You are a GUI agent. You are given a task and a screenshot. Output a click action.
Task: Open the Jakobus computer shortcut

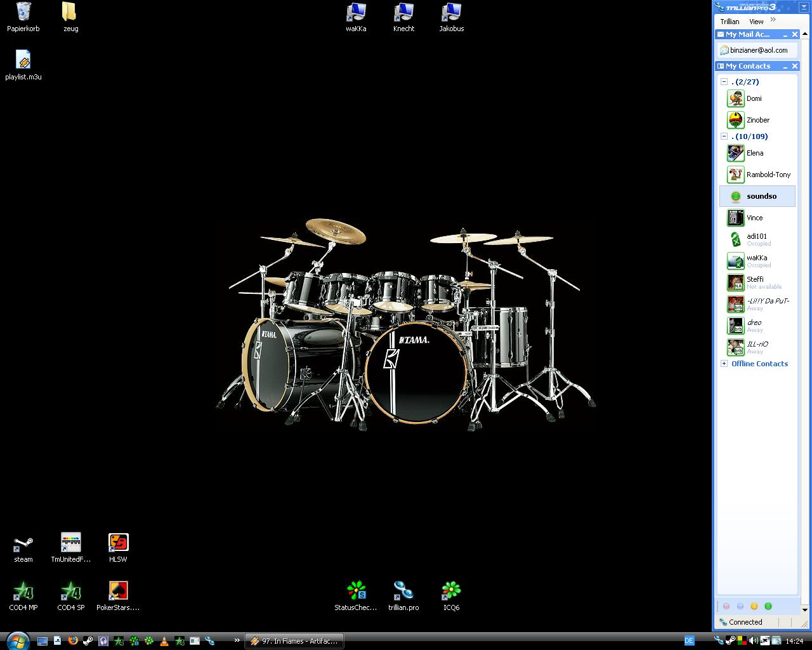click(452, 17)
